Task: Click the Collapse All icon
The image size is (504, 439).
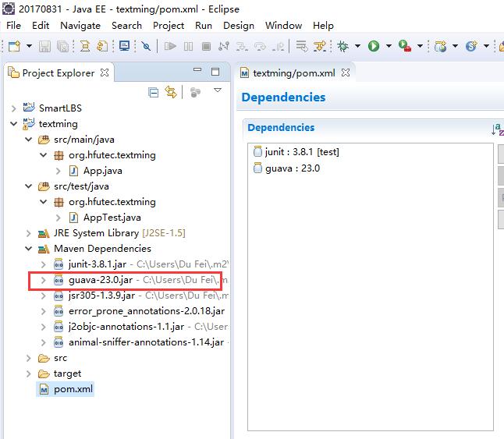Action: pyautogui.click(x=154, y=93)
